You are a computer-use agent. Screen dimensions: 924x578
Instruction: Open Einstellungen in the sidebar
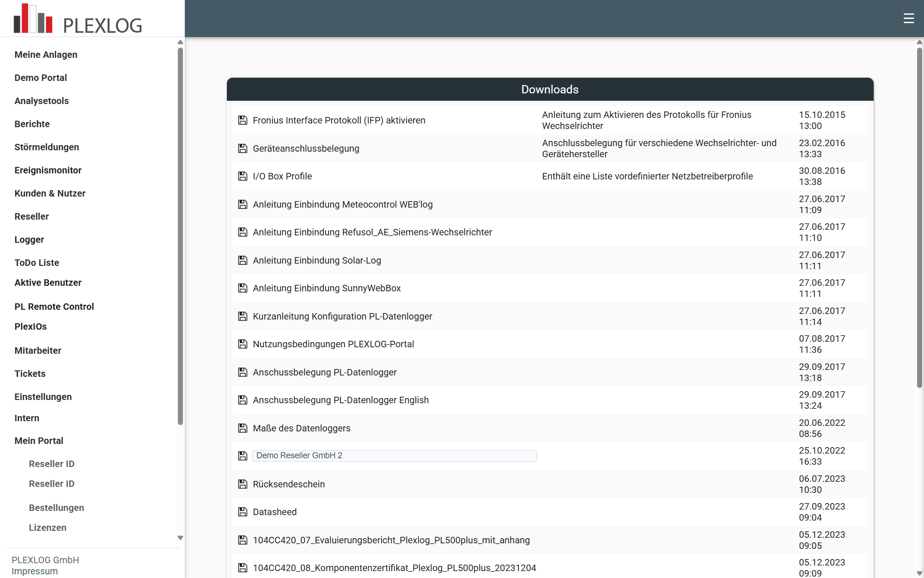(x=43, y=397)
